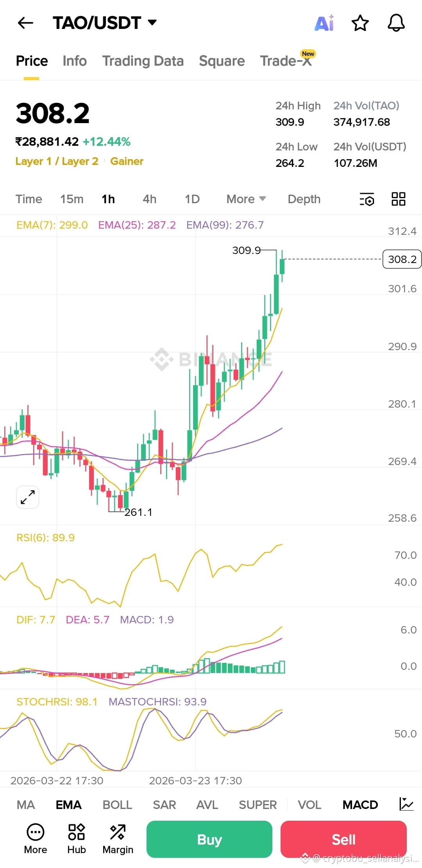Tap the EMA(25): 287.2 label
Viewport: 422px width, 868px height.
[x=137, y=225]
